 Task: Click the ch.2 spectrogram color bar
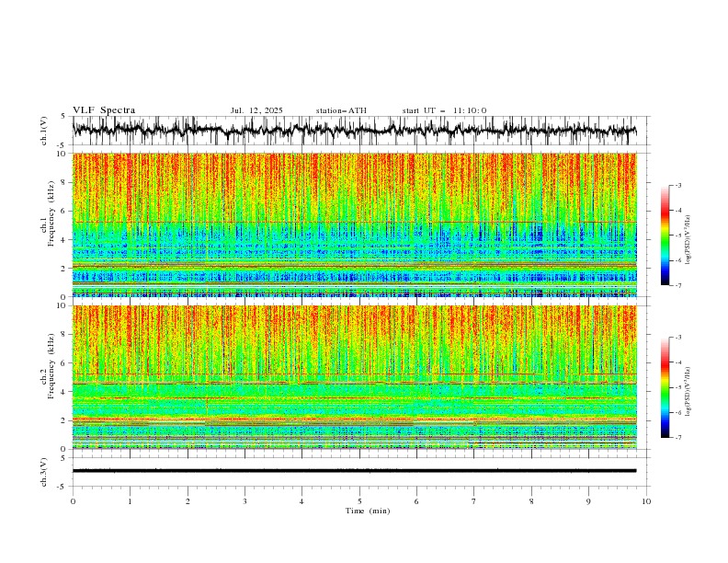click(x=665, y=387)
